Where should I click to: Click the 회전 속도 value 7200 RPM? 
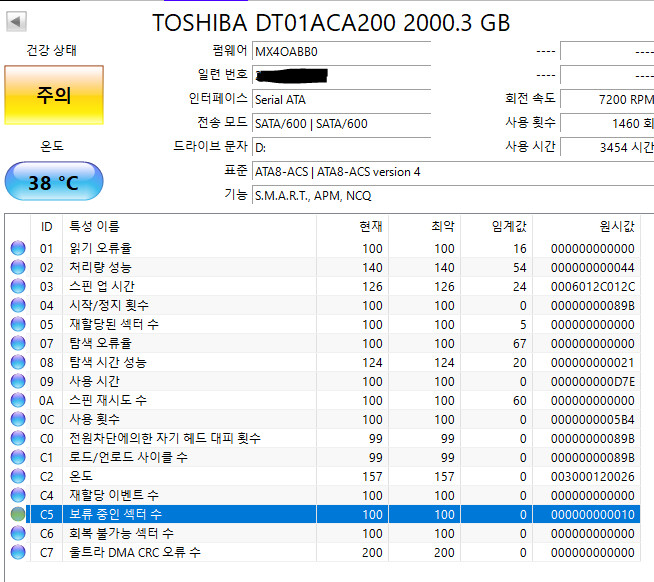607,100
